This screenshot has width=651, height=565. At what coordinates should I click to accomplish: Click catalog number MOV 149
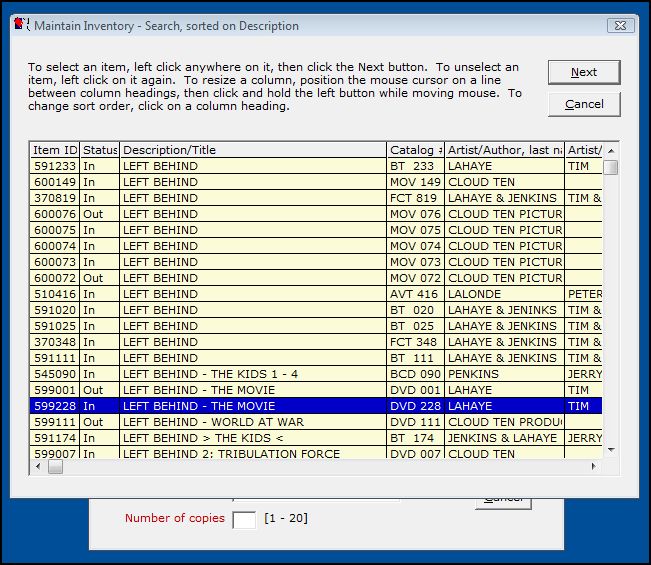(x=415, y=182)
